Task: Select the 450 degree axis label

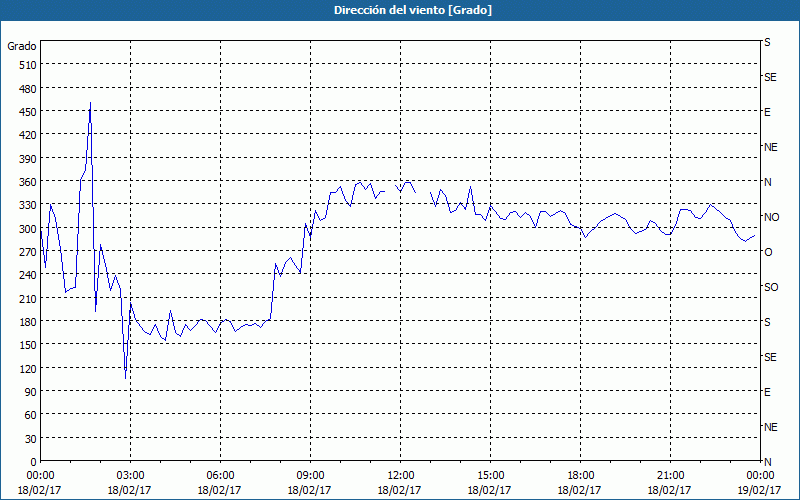Action: point(29,112)
